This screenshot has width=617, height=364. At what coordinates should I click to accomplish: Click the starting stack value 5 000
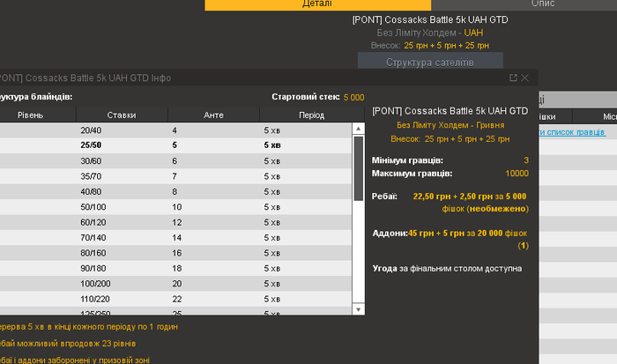coord(353,98)
